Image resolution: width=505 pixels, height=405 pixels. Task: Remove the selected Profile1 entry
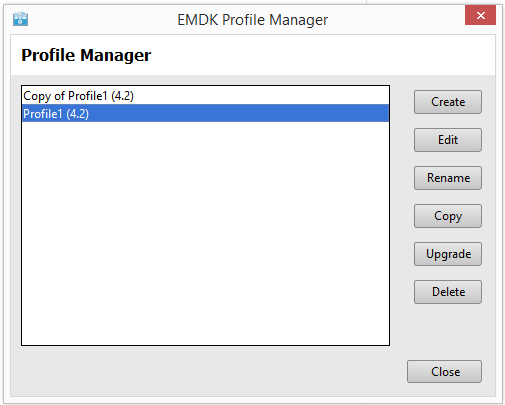coord(448,292)
